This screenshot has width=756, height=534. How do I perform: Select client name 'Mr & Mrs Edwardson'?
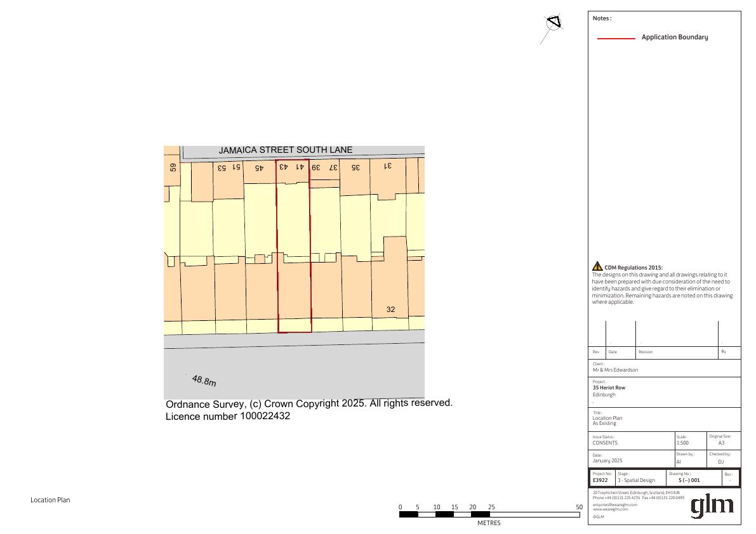(x=615, y=370)
